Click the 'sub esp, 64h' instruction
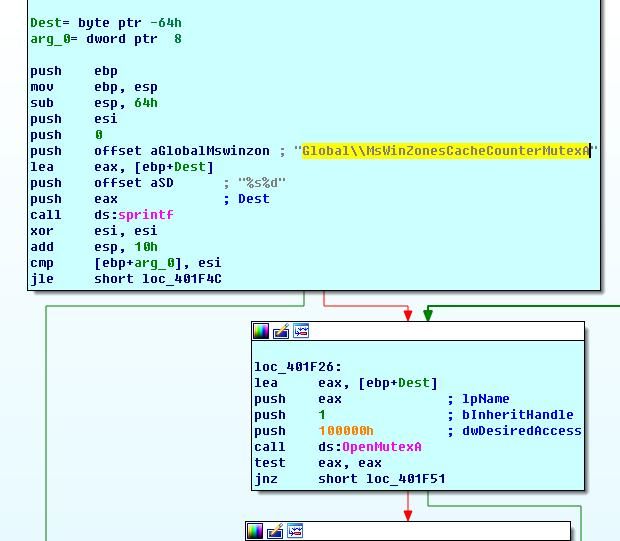 coord(94,103)
